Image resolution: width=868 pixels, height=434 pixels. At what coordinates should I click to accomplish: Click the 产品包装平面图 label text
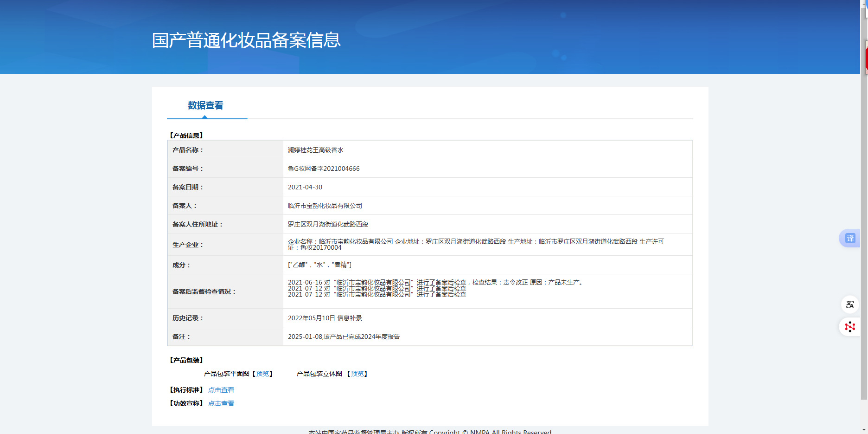[227, 374]
